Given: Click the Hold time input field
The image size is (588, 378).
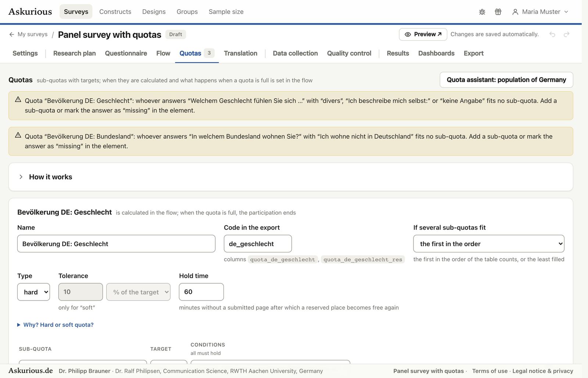Looking at the screenshot, I should (x=201, y=292).
